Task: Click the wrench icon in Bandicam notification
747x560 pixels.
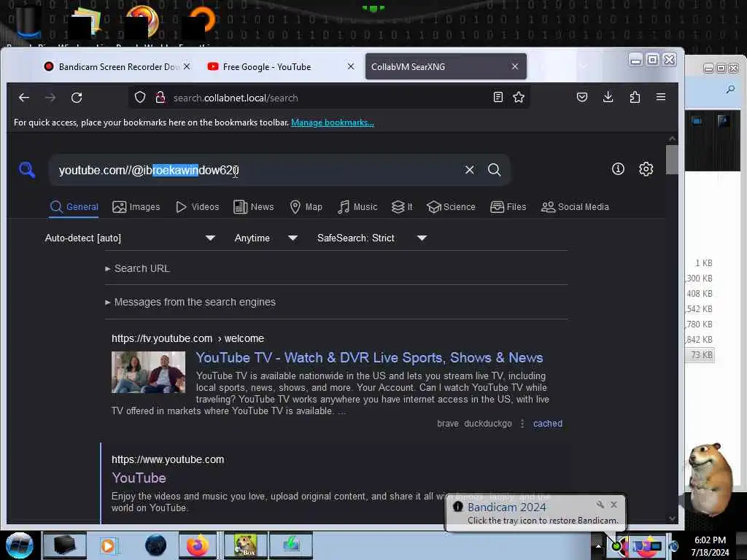Action: (600, 505)
